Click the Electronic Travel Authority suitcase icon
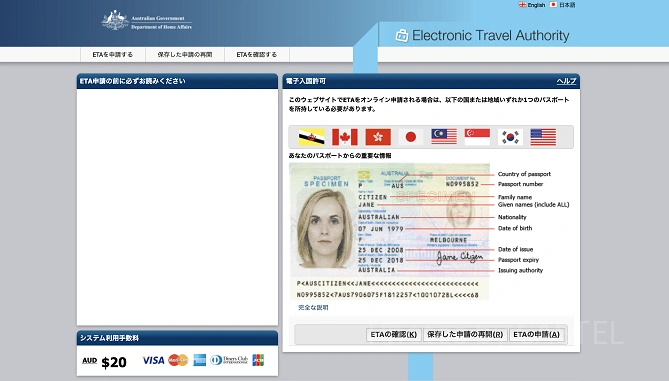 click(401, 35)
